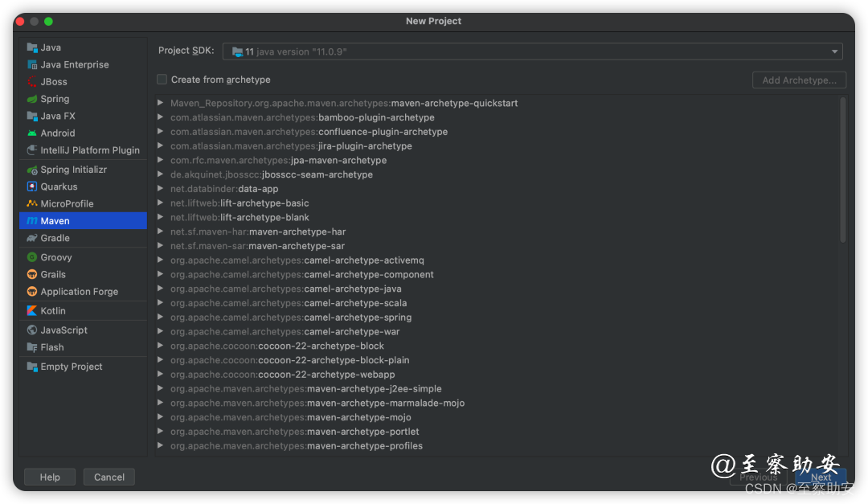The image size is (868, 504).
Task: Click the Add Archetype... button
Action: tap(800, 80)
